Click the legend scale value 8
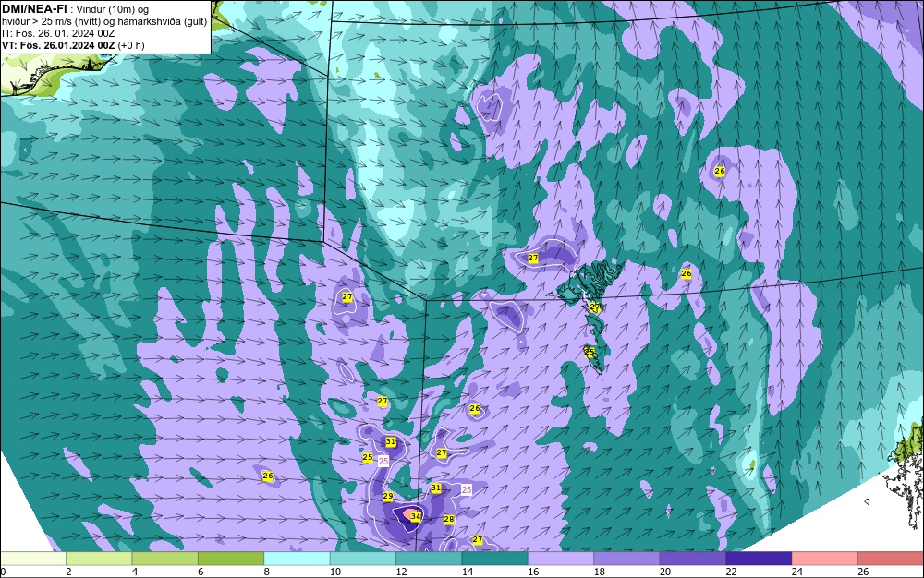The image size is (924, 578). coord(267,572)
